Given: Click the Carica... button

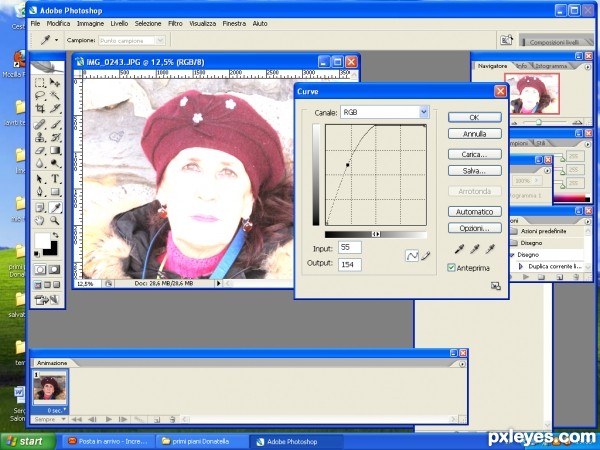Looking at the screenshot, I should tap(474, 154).
